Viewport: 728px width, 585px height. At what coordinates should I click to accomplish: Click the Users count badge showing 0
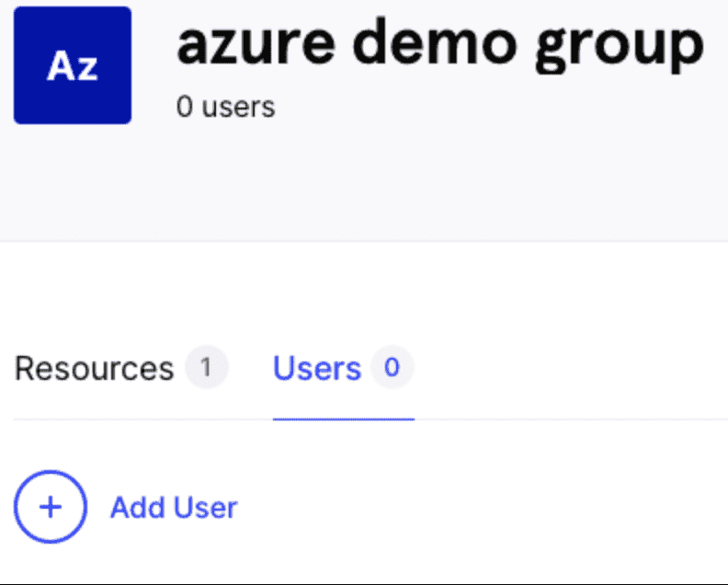point(392,369)
